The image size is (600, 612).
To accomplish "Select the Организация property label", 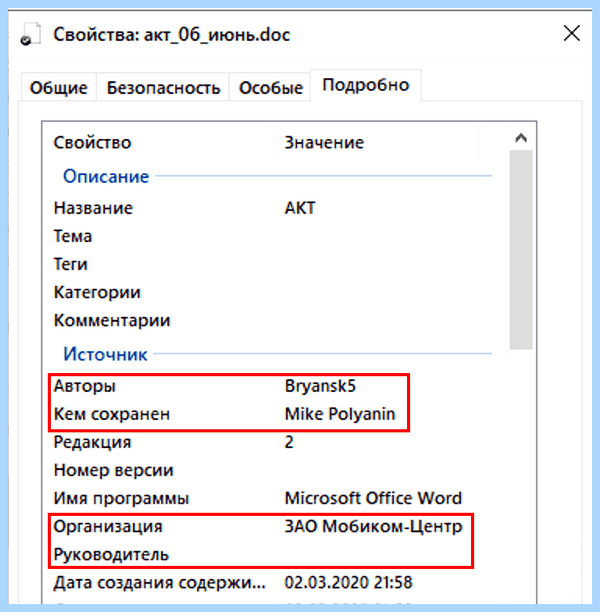I will (x=108, y=527).
